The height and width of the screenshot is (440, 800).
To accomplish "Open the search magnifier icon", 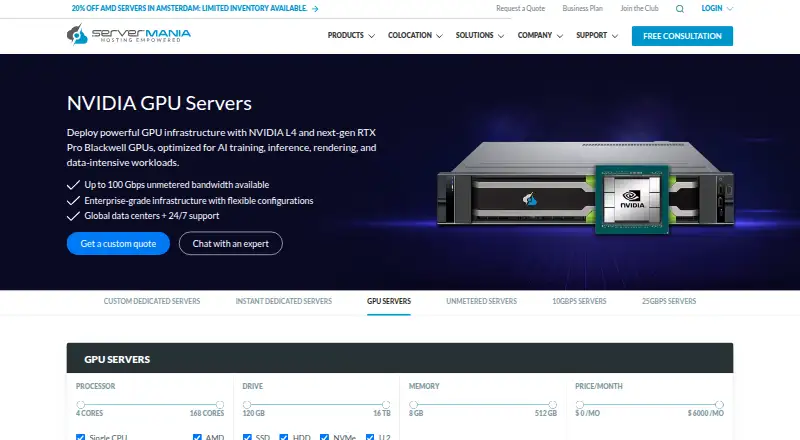I will 680,9.
